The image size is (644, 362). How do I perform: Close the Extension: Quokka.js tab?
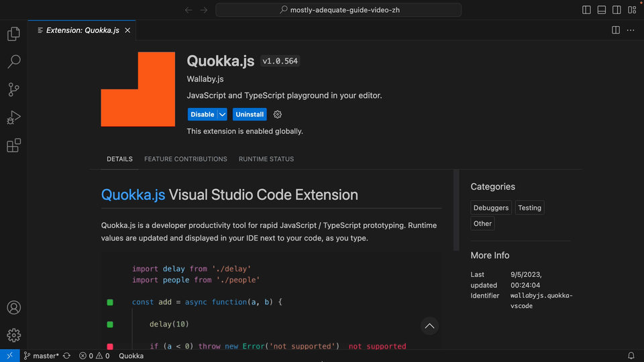(x=127, y=30)
